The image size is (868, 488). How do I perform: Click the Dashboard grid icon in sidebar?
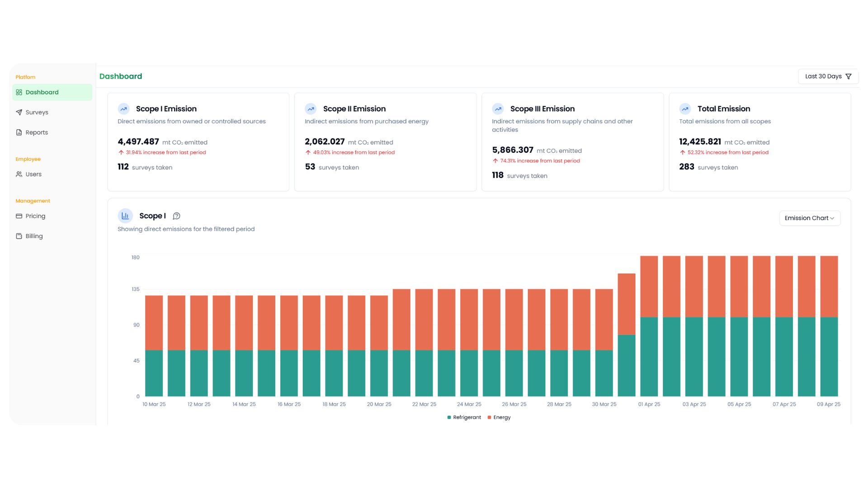pos(19,92)
